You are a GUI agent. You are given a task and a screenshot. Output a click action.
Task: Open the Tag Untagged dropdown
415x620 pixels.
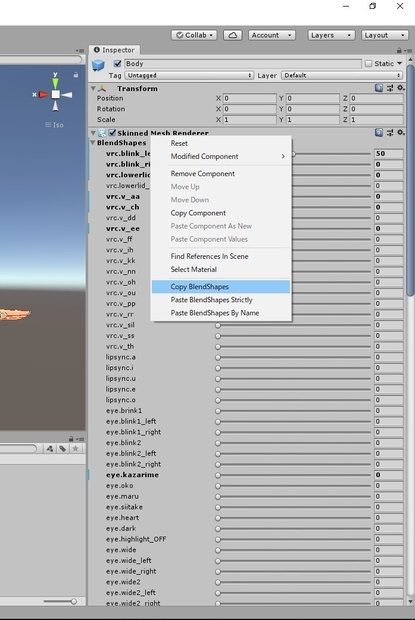[x=189, y=75]
